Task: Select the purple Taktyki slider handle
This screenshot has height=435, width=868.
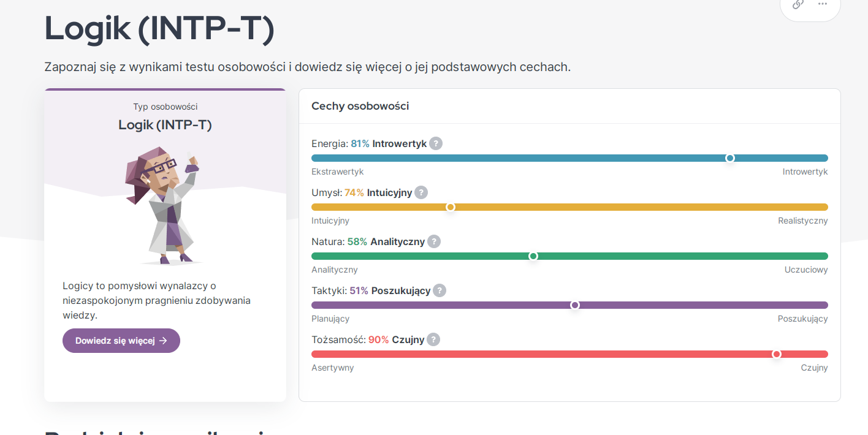Action: coord(575,305)
